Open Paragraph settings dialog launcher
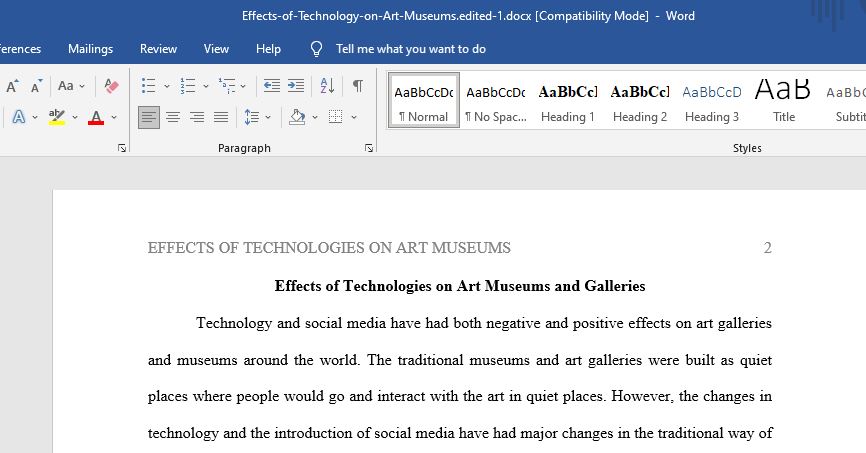This screenshot has height=453, width=866. [x=369, y=148]
